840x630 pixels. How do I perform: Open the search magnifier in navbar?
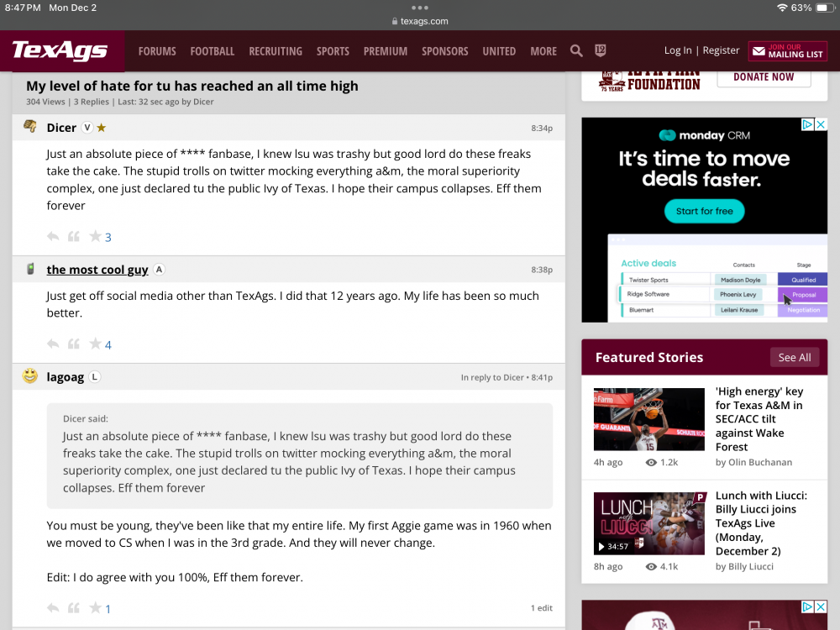click(576, 51)
